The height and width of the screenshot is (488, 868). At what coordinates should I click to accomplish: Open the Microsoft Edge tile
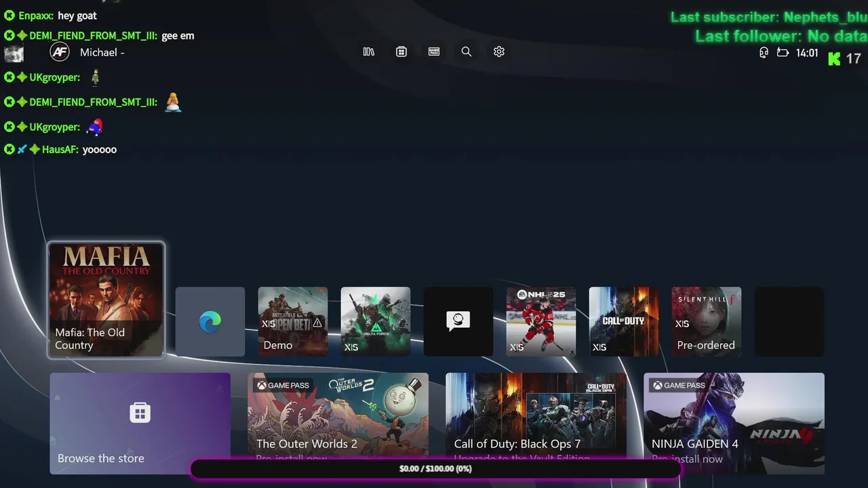[210, 321]
